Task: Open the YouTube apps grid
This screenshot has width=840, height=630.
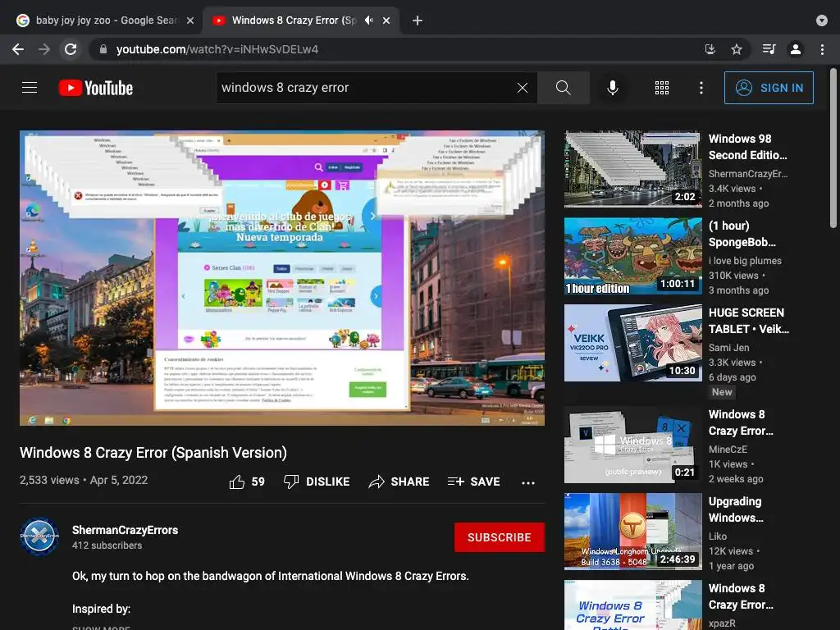Action: point(662,88)
